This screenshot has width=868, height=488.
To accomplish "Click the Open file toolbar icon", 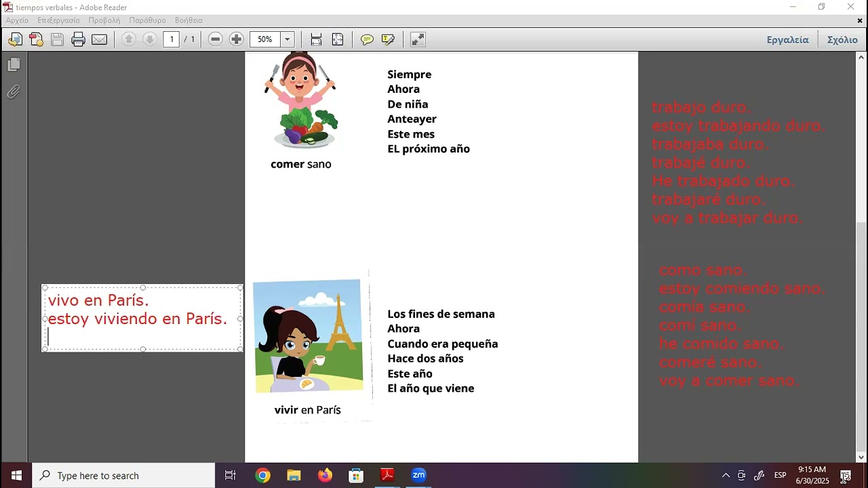I will 15,39.
